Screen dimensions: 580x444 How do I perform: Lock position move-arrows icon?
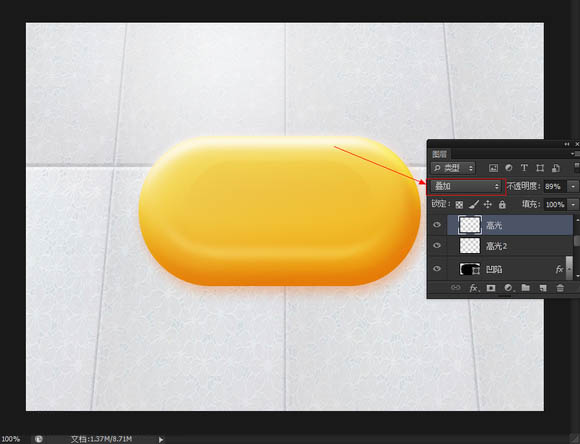coord(488,204)
